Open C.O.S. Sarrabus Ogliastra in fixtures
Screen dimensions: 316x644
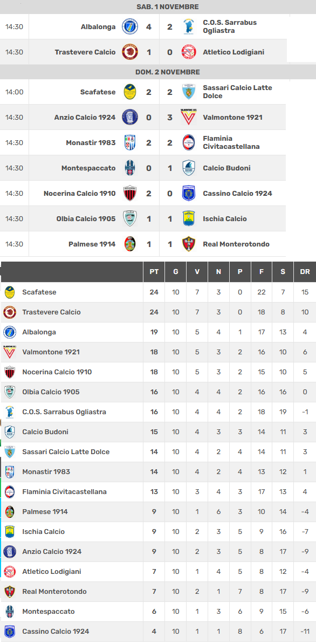(x=230, y=26)
